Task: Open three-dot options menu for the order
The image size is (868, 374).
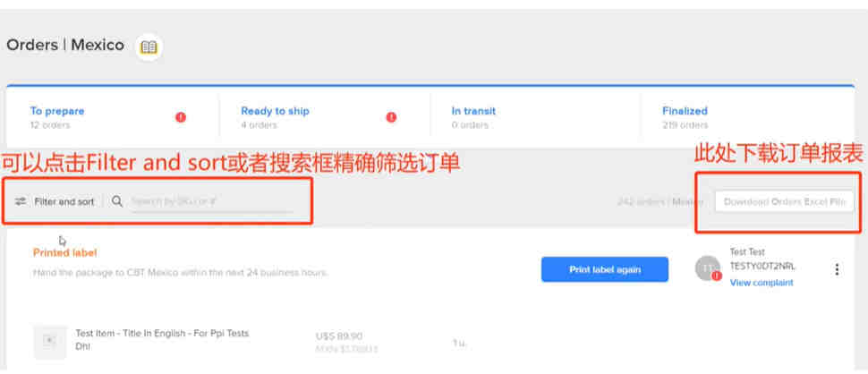Action: click(x=837, y=269)
